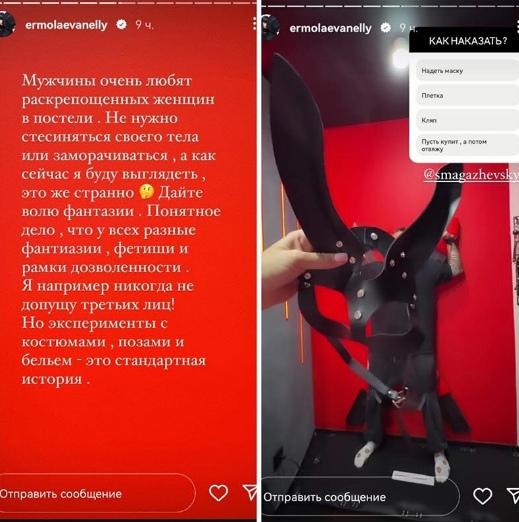This screenshot has height=522, width=519.
Task: Select poll option Кляп
Action: click(x=468, y=120)
